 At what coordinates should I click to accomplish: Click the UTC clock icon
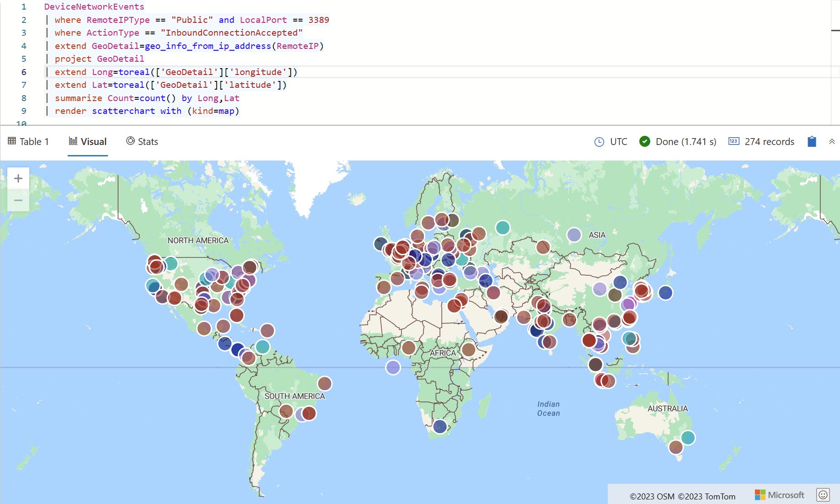point(599,142)
